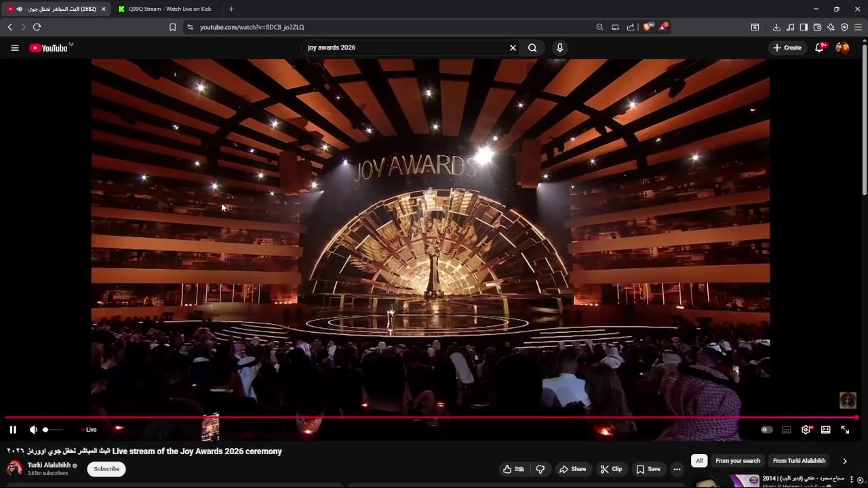Open Brave Rewards triangle icon
868x488 pixels.
[663, 27]
